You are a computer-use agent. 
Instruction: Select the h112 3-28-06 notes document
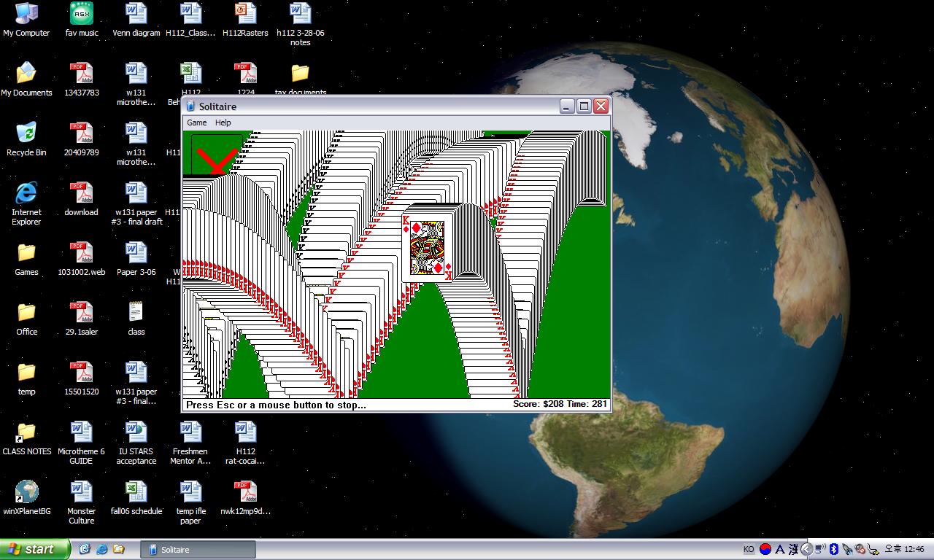[x=301, y=24]
